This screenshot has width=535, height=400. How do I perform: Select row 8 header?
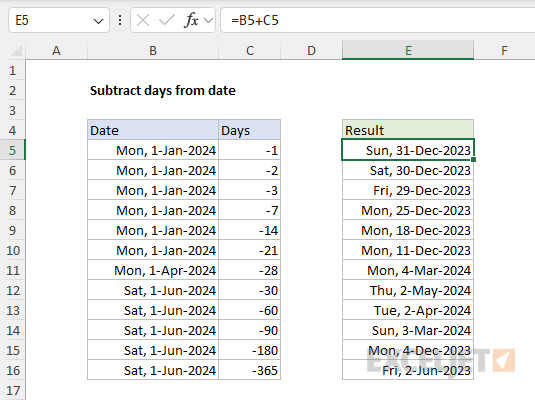(13, 210)
